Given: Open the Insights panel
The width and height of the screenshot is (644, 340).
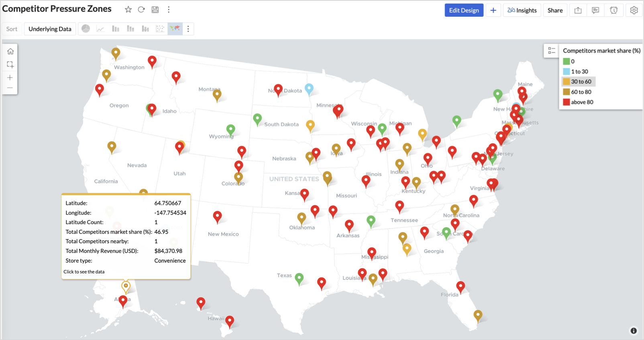Looking at the screenshot, I should 522,10.
